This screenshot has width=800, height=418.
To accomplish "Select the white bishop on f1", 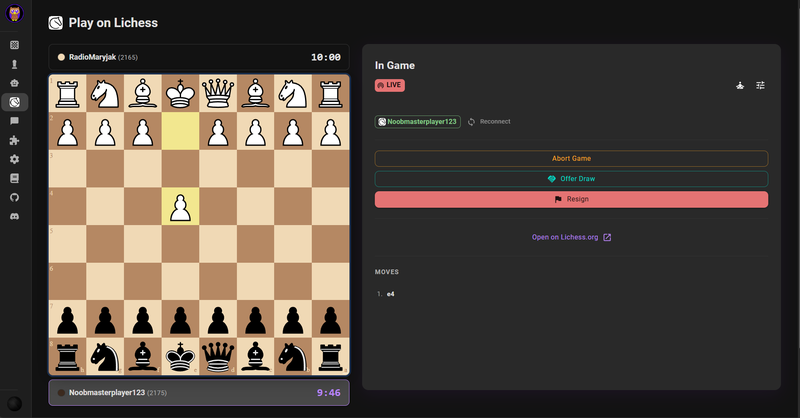I will point(143,94).
